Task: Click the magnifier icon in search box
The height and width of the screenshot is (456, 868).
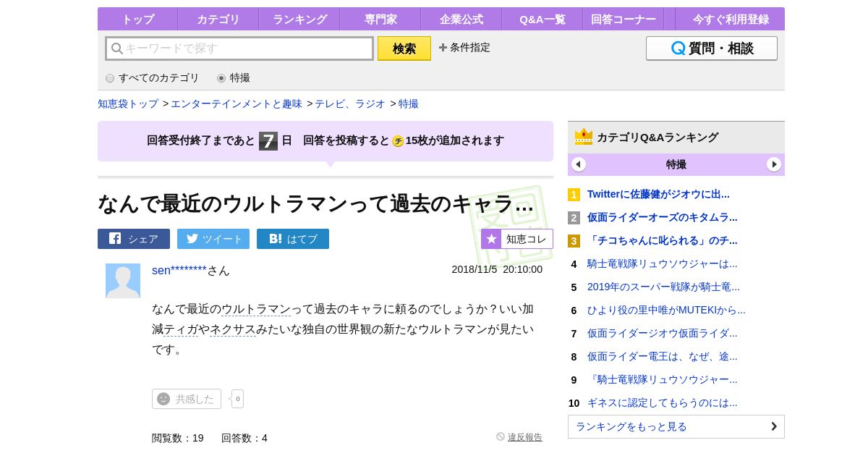Action: click(116, 48)
